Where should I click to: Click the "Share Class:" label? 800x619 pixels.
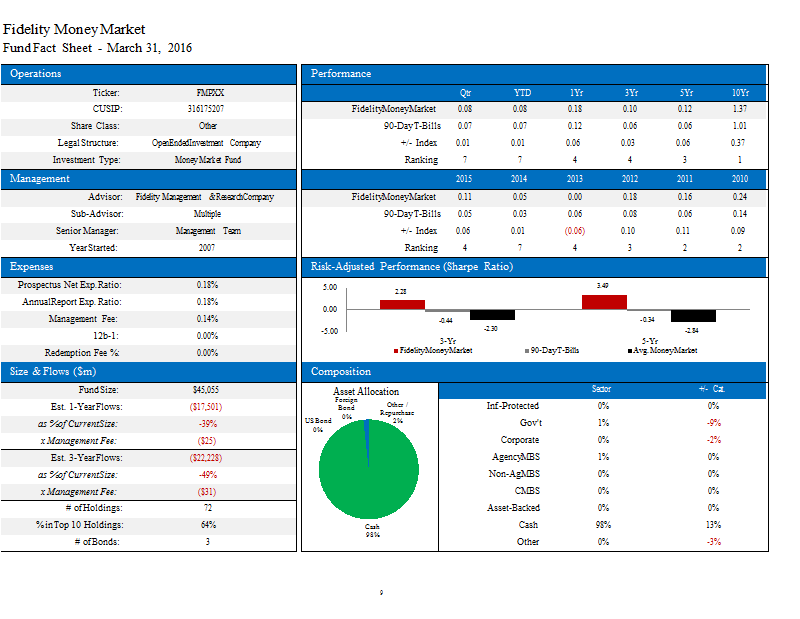(x=96, y=126)
